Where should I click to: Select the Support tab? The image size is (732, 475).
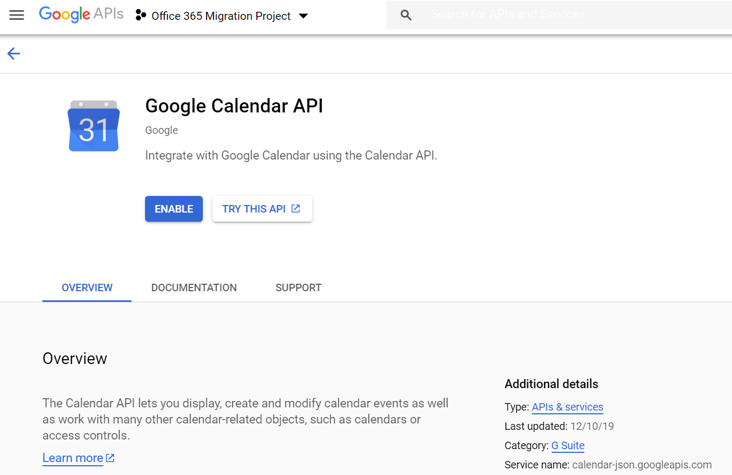(298, 288)
